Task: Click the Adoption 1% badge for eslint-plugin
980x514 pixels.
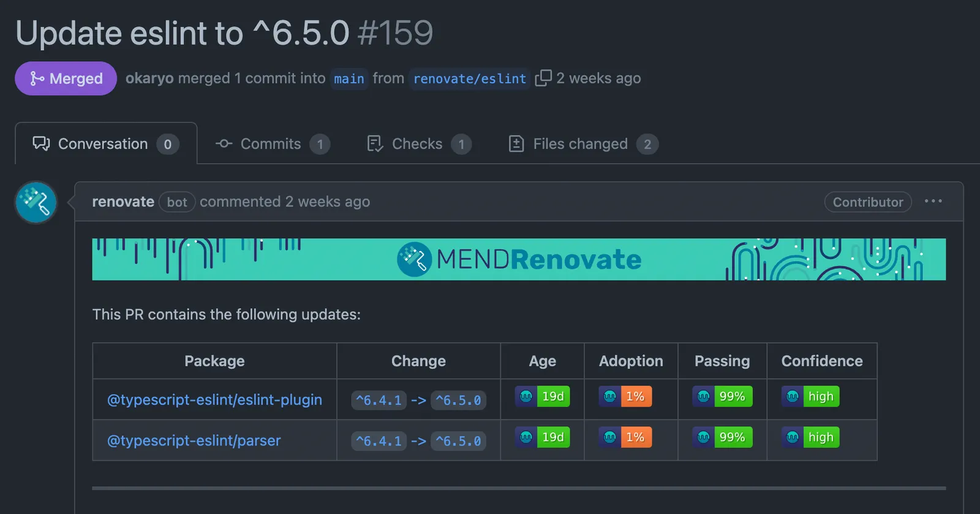Action: click(625, 396)
